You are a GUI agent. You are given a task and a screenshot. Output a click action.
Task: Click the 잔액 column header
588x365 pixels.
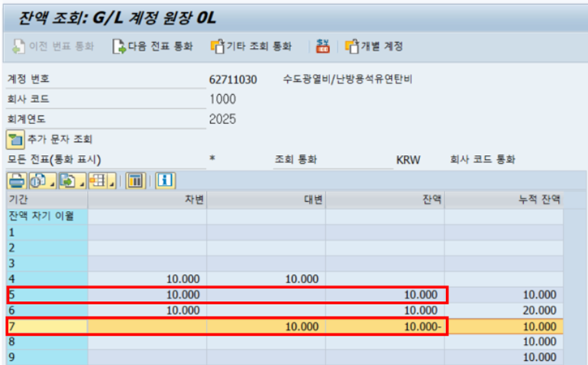384,200
